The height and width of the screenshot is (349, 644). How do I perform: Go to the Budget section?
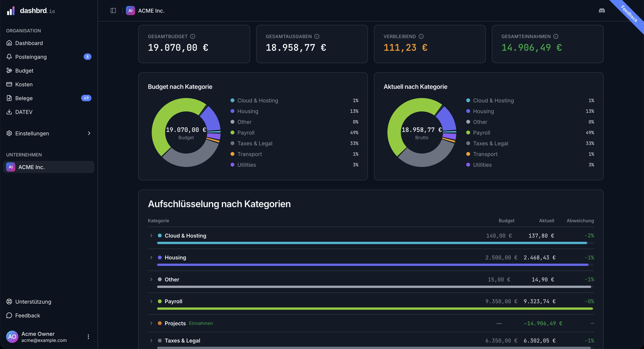point(49,71)
